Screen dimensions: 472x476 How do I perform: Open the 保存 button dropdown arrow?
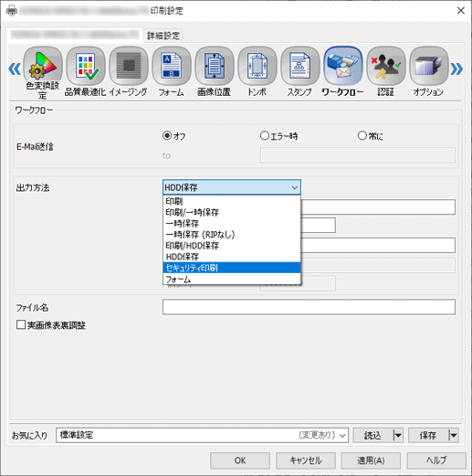click(x=454, y=435)
